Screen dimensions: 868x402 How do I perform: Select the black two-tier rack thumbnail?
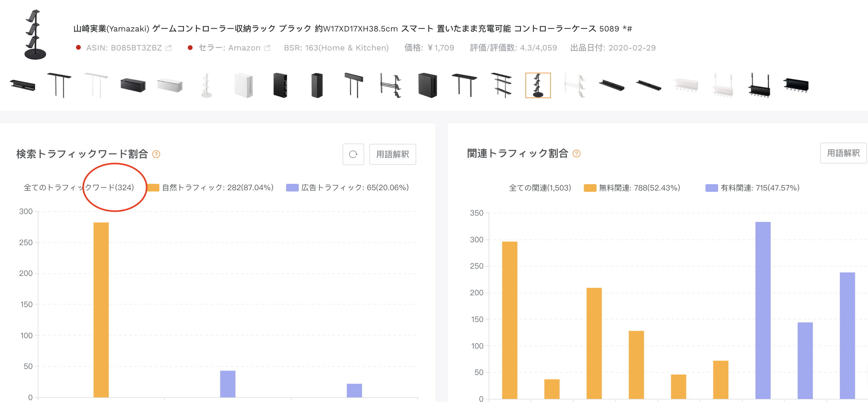501,85
